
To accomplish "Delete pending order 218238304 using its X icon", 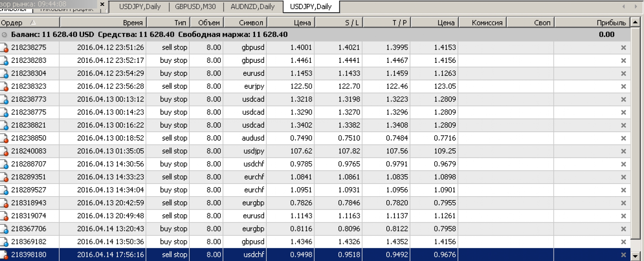I will [623, 73].
